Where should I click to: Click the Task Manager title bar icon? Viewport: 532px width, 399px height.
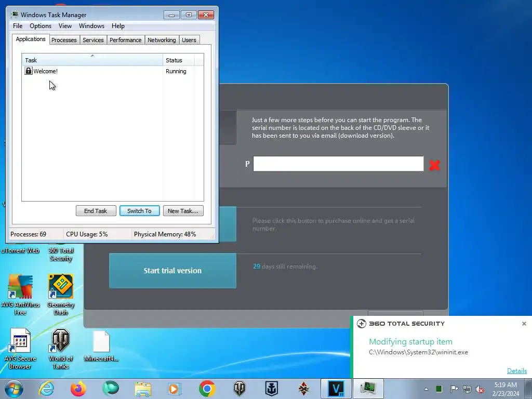pyautogui.click(x=15, y=15)
